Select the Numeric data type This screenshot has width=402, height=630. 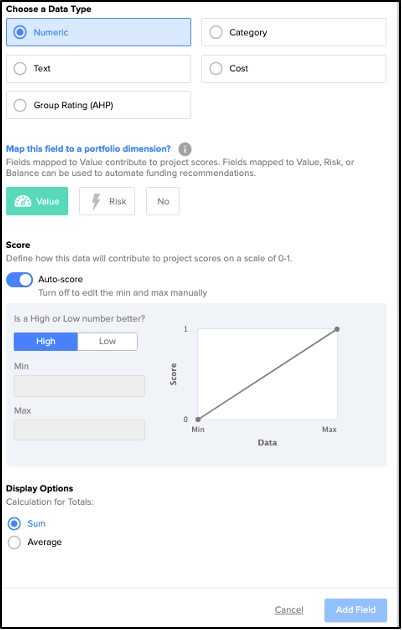tap(98, 32)
